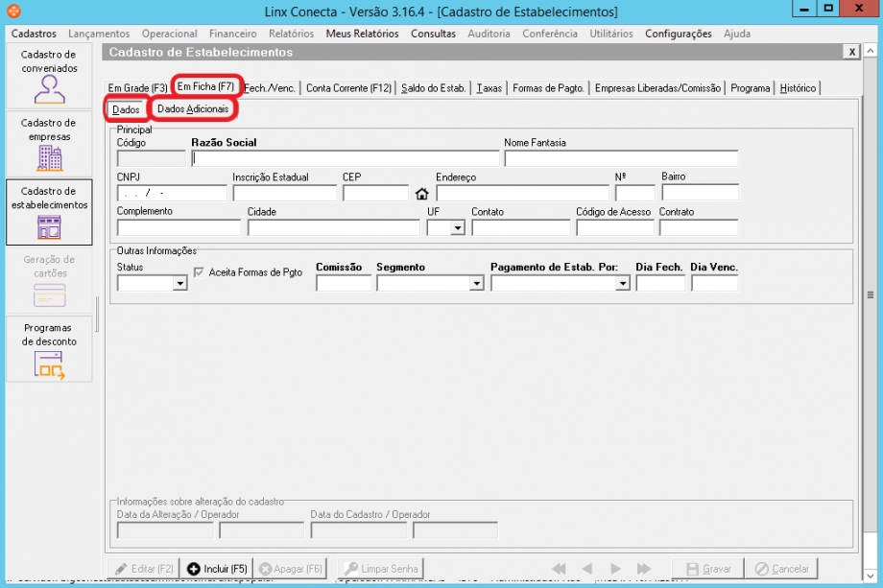This screenshot has width=883, height=588.
Task: Open the Status dropdown list
Action: (179, 284)
